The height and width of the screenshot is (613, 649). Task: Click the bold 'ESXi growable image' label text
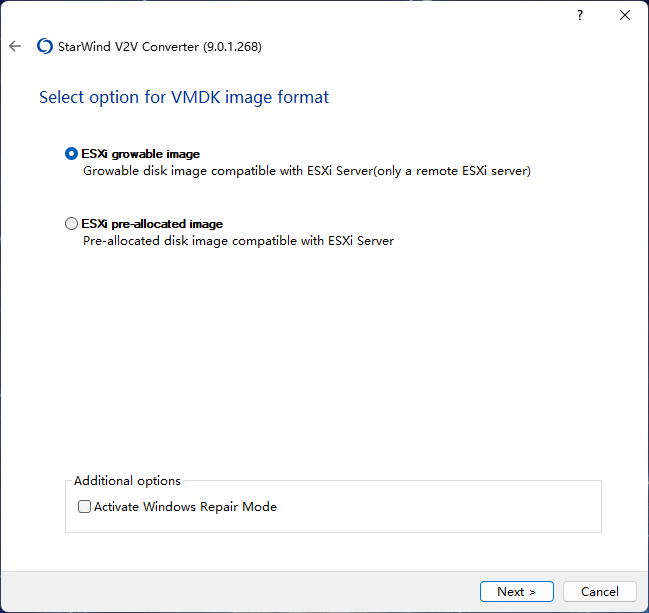[x=141, y=154]
